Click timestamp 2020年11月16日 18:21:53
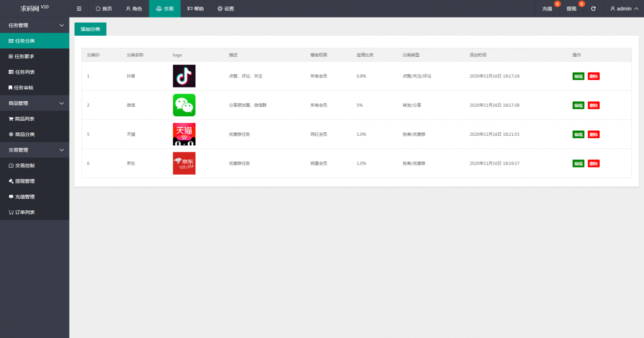This screenshot has height=338, width=644. (x=495, y=134)
